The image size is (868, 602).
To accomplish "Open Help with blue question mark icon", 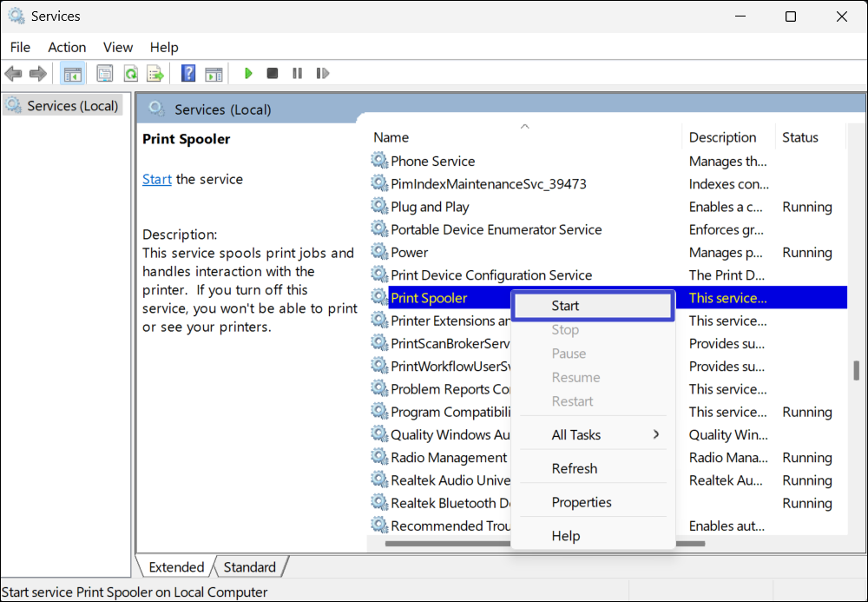I will coord(188,74).
